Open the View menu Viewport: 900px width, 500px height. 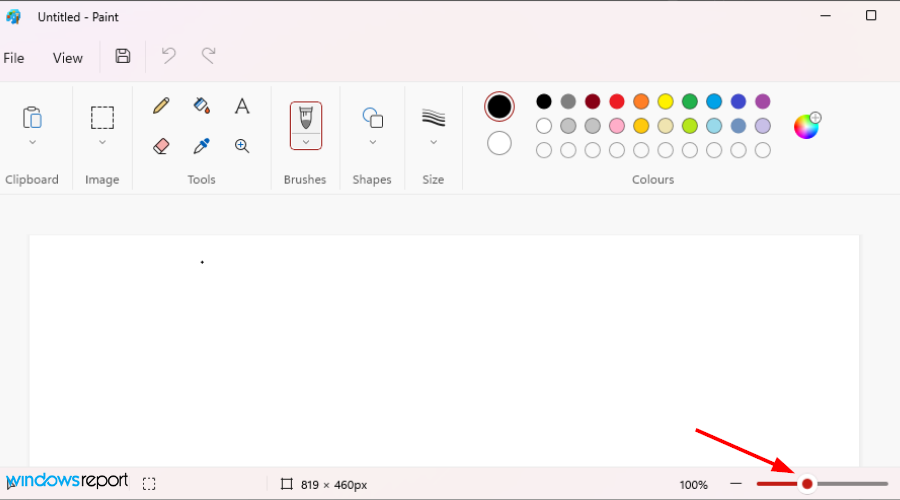click(x=68, y=58)
